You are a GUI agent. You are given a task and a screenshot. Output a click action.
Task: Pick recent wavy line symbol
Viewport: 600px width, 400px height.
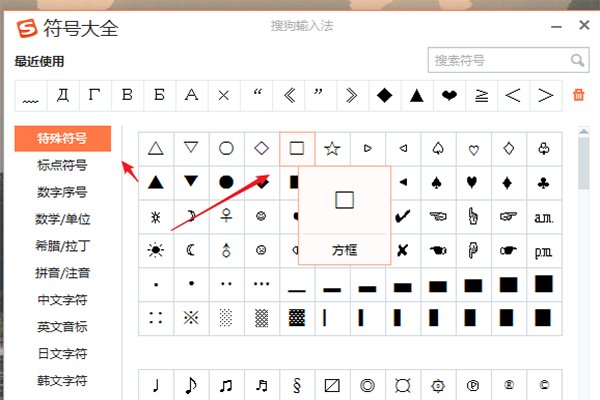31,95
